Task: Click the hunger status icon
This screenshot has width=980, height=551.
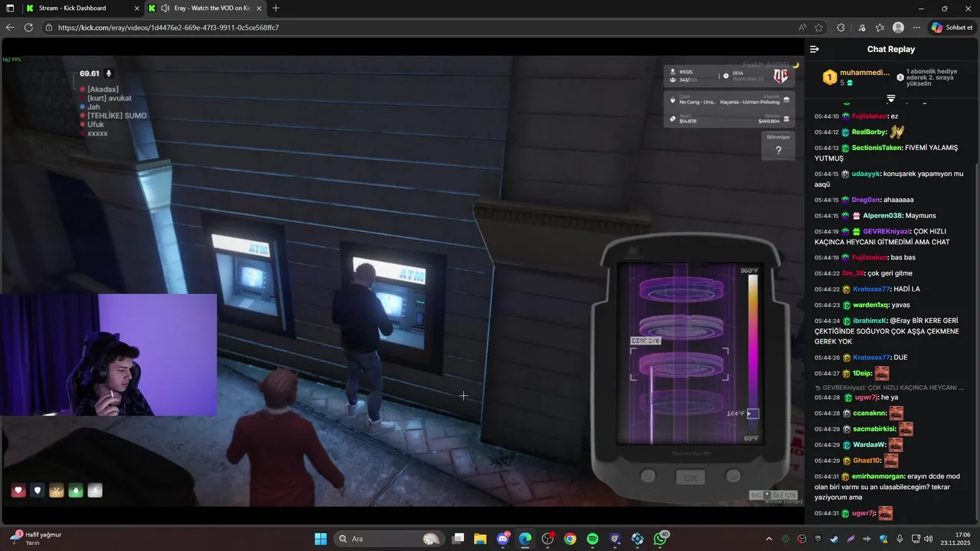Action: click(56, 491)
